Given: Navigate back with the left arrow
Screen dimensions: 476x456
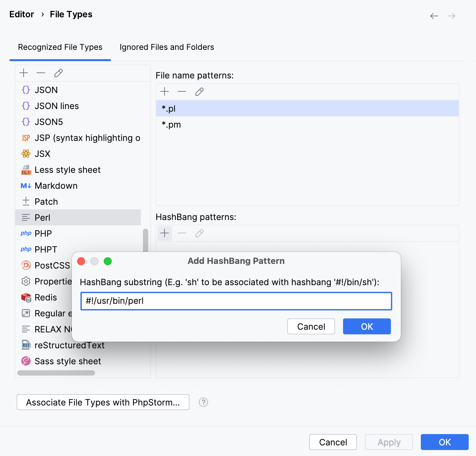Looking at the screenshot, I should 434,16.
